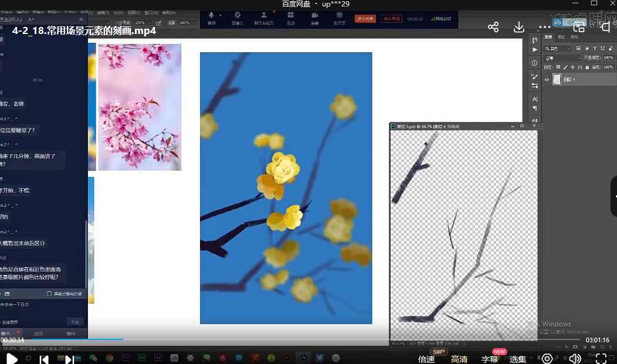Click the Info panel icon in the dock
This screenshot has height=364, width=617.
pos(534,63)
